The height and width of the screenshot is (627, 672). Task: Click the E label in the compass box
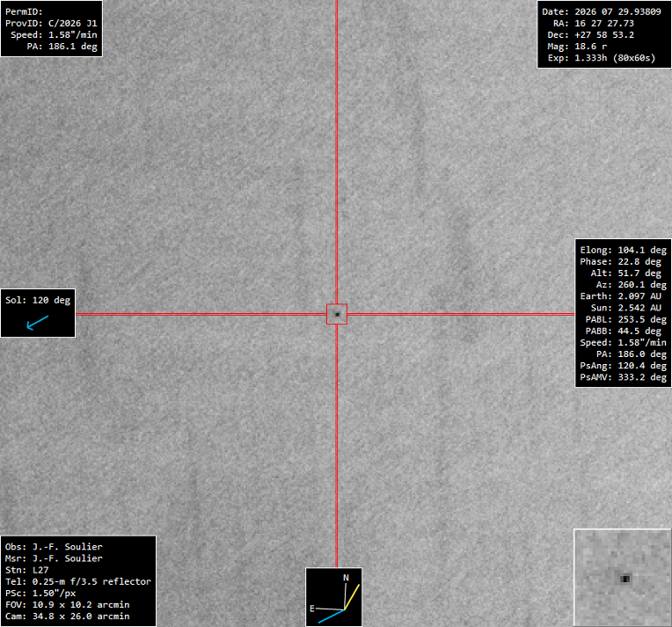point(312,609)
